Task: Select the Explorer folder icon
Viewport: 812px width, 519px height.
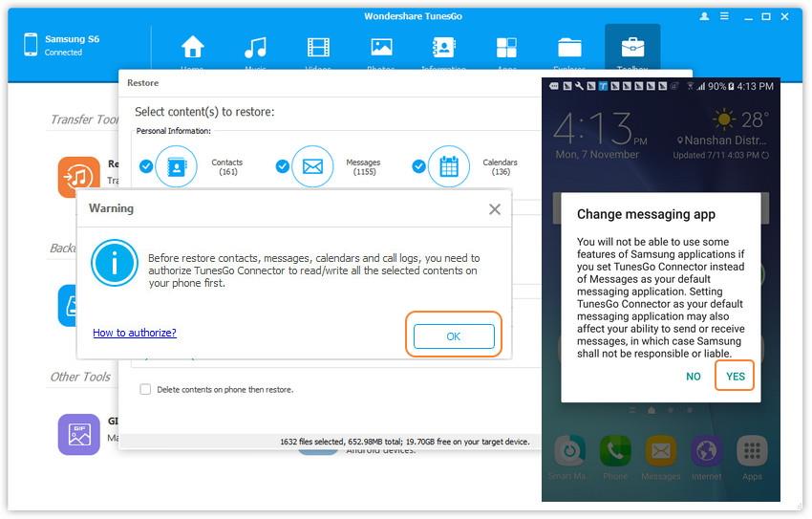Action: click(x=569, y=48)
